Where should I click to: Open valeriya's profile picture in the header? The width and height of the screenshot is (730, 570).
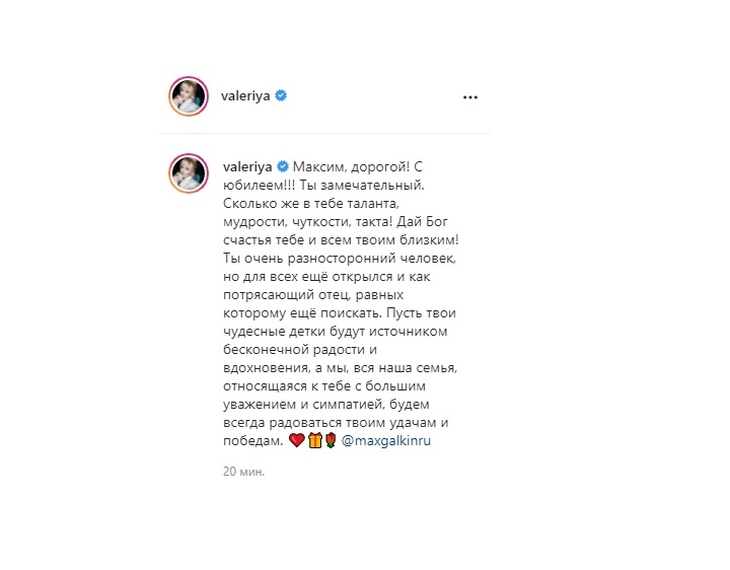pos(189,96)
